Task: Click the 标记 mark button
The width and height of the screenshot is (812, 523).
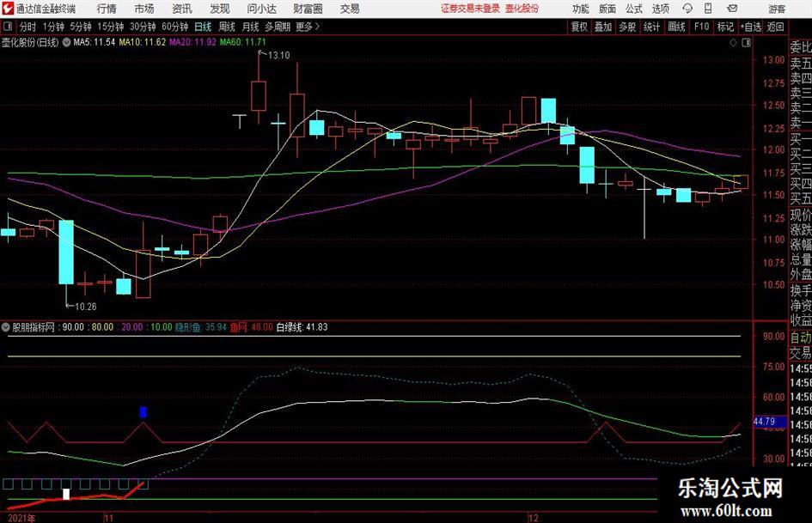Action: click(725, 27)
